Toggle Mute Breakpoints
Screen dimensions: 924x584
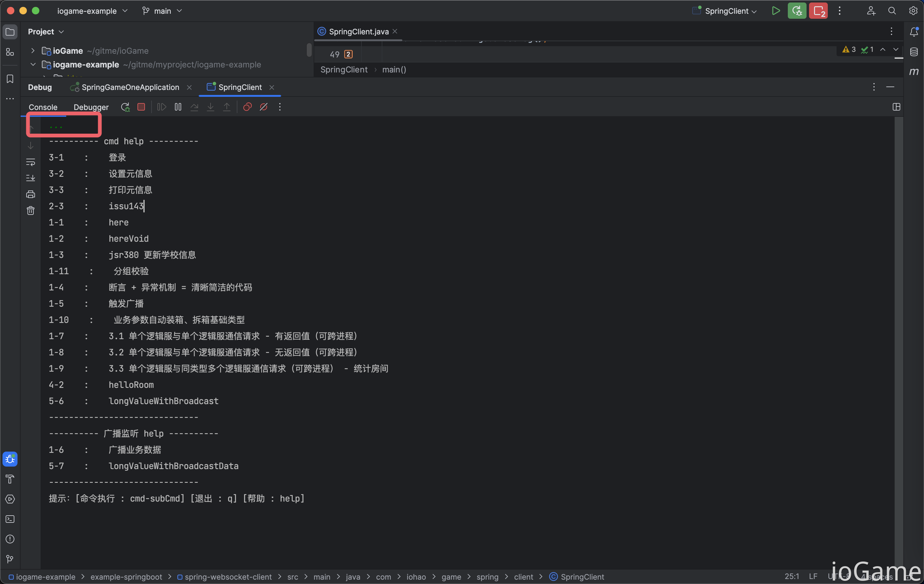point(264,107)
